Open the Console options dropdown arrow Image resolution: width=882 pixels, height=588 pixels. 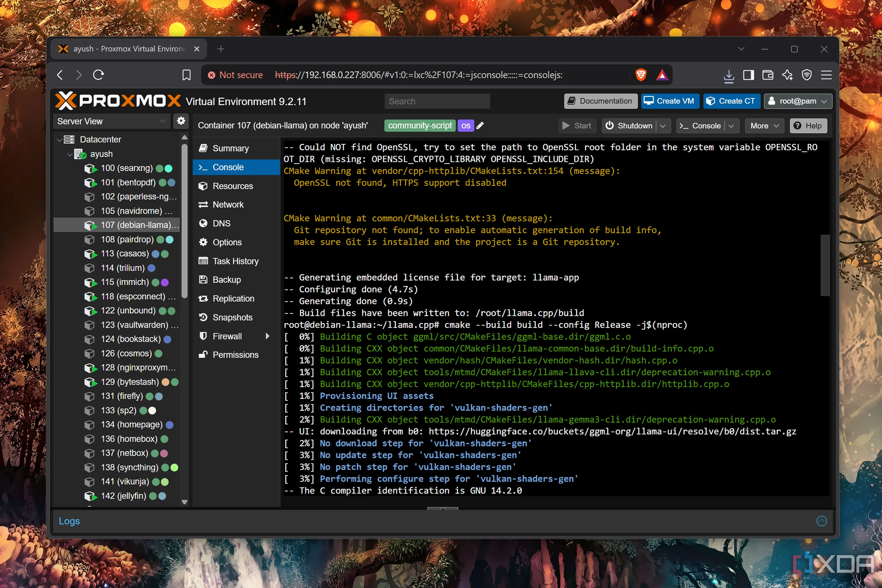click(x=731, y=126)
